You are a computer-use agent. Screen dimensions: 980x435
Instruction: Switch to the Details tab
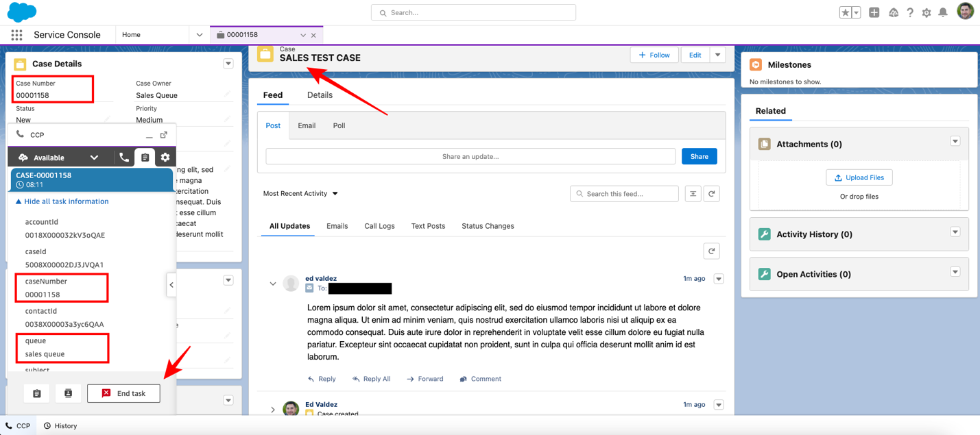320,95
